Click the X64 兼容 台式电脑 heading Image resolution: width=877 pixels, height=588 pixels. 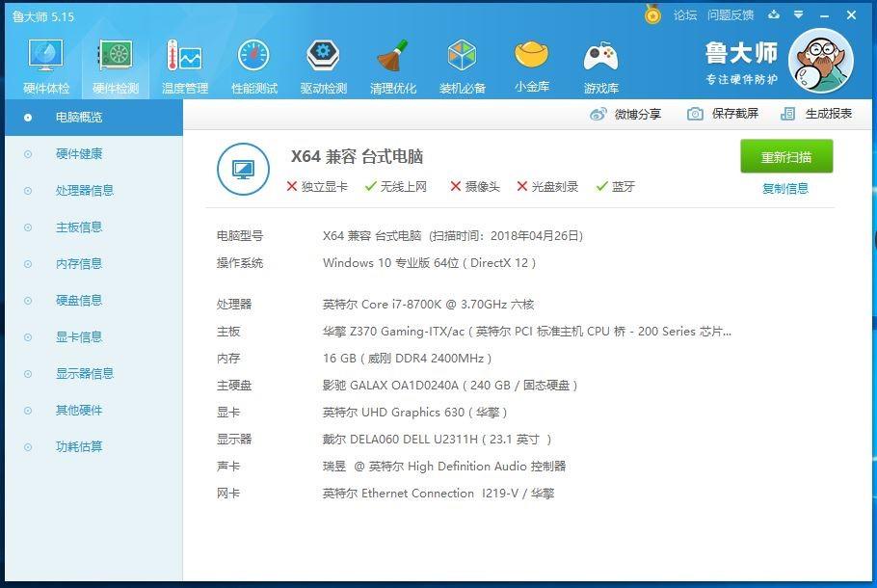coord(357,156)
